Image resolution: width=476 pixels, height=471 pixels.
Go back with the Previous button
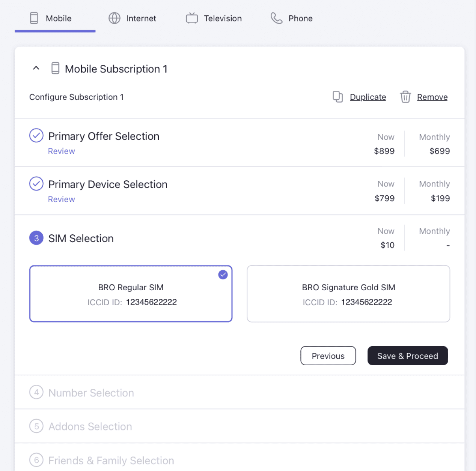coord(328,355)
